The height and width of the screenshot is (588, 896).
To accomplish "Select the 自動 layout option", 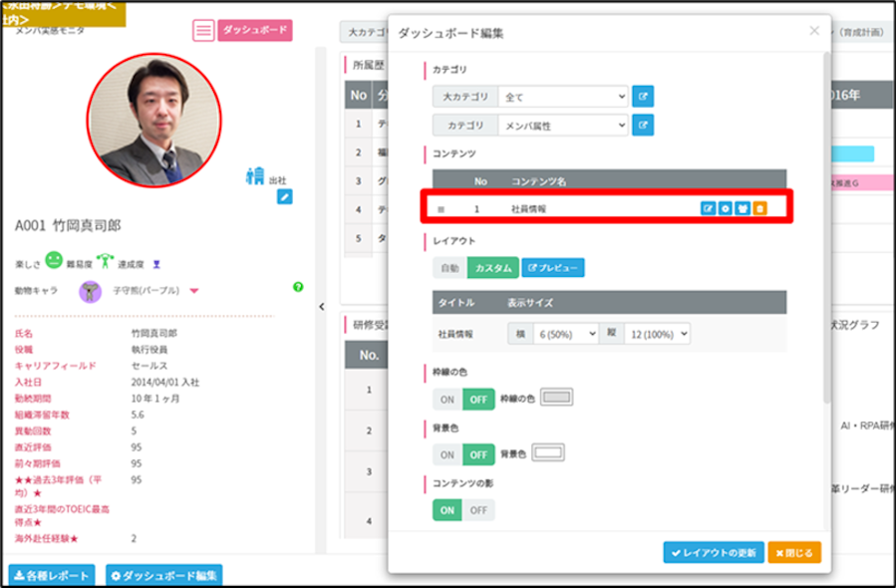I will pyautogui.click(x=449, y=268).
